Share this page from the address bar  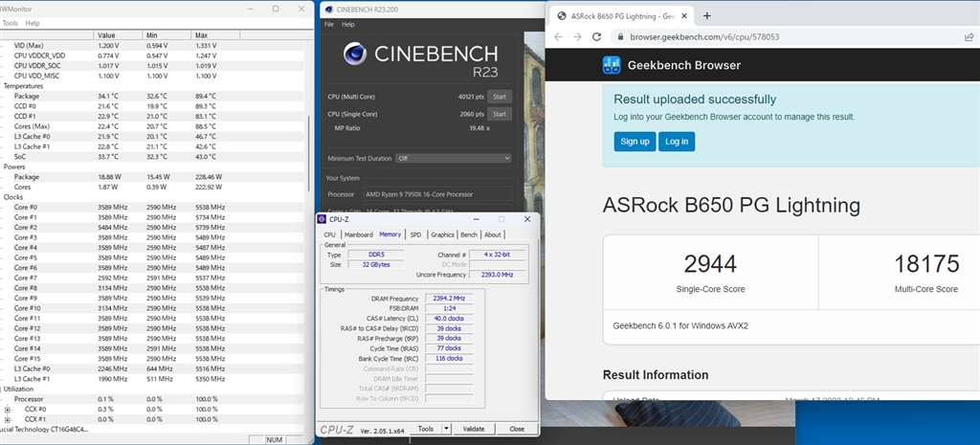pos(969,37)
